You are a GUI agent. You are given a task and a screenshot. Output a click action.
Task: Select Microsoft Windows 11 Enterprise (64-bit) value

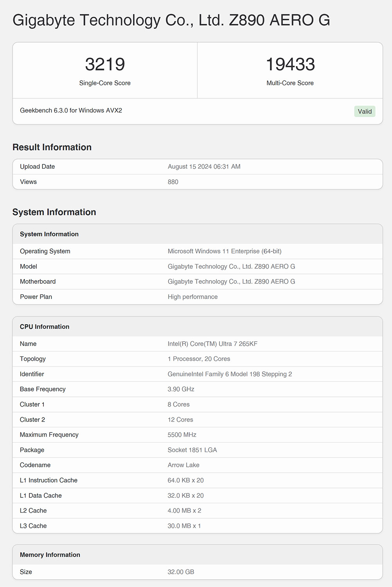coord(225,251)
